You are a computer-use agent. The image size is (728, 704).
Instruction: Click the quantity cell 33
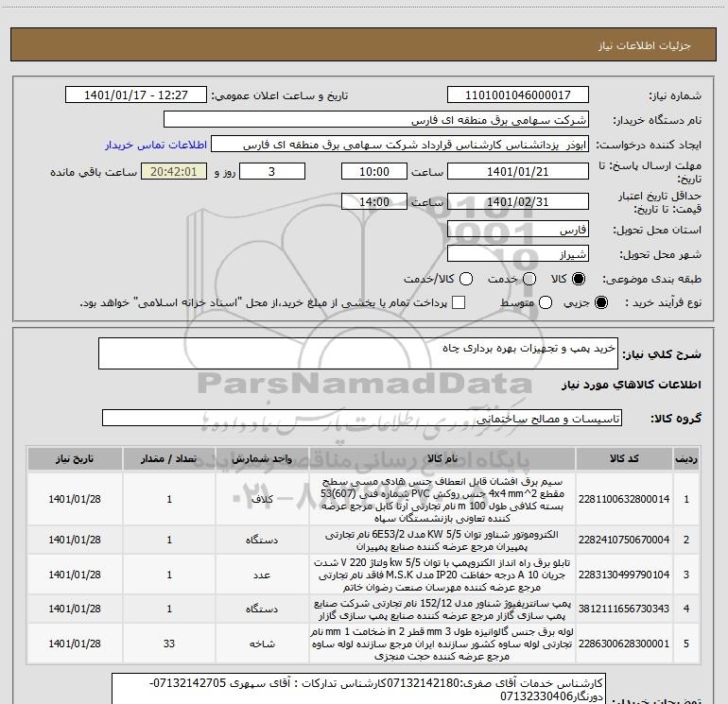(169, 644)
